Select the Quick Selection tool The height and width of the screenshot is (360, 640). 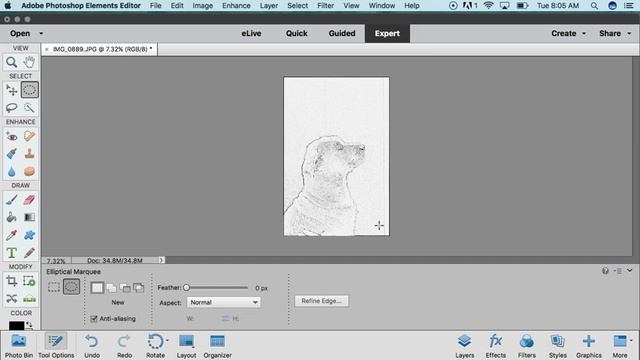pyautogui.click(x=29, y=108)
